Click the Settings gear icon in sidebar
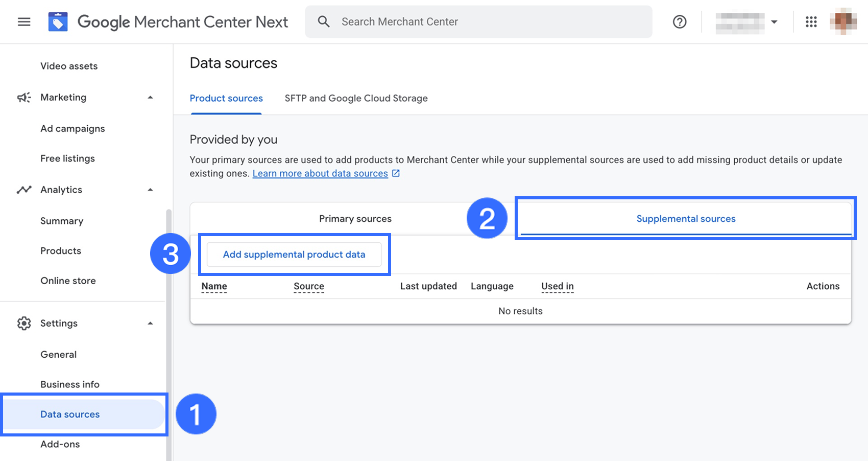The height and width of the screenshot is (461, 868). pos(24,324)
